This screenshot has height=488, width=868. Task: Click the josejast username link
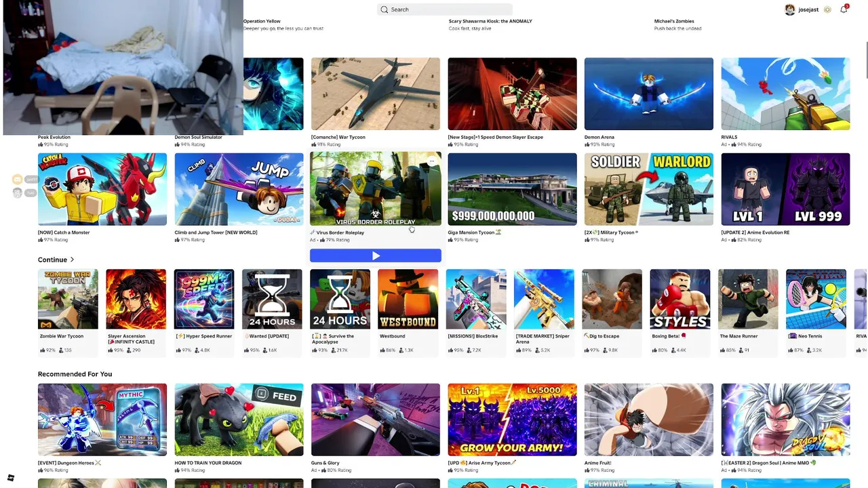pos(808,9)
